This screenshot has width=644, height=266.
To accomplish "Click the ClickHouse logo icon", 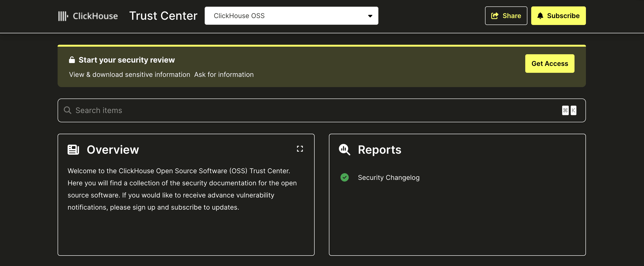I will point(63,16).
